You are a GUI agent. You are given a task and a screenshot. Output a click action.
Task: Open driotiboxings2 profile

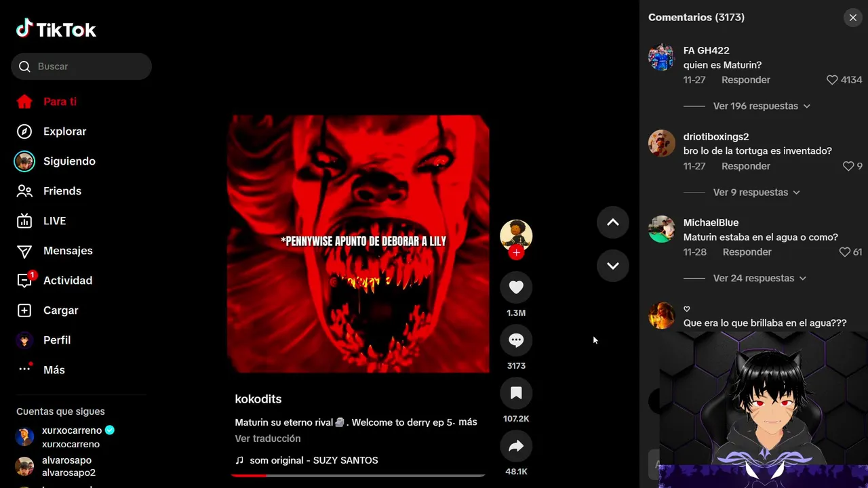click(716, 136)
